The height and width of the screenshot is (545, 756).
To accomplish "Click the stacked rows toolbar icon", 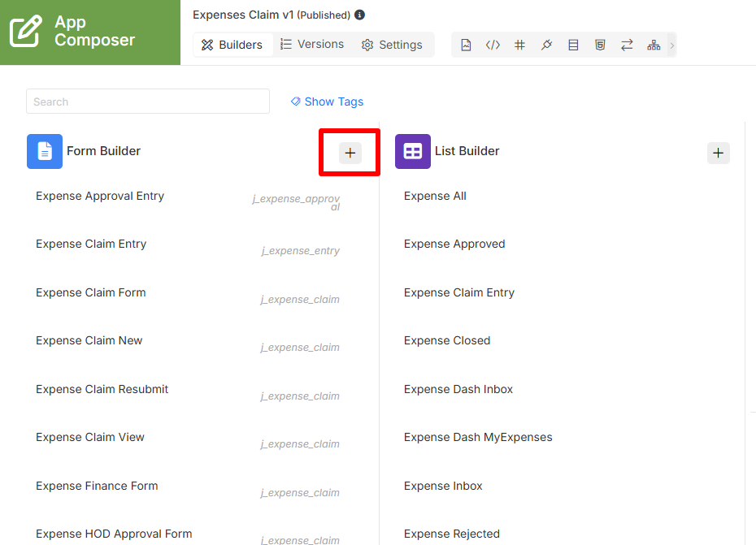I will 573,45.
